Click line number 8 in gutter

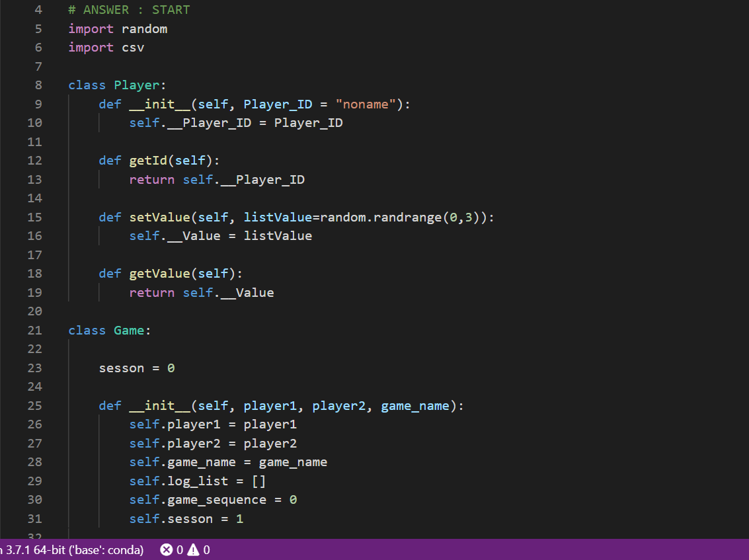38,85
